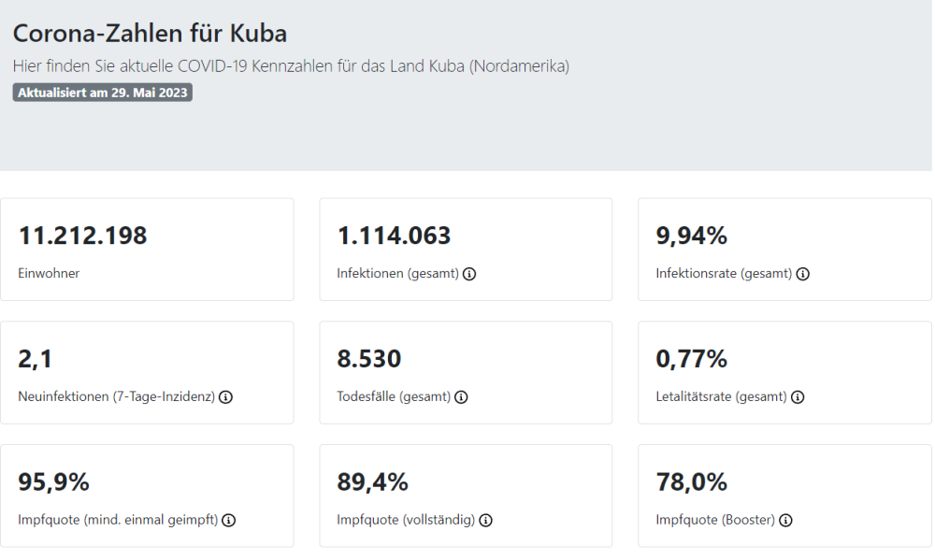Show info for Impfquote (Booster)

point(785,521)
